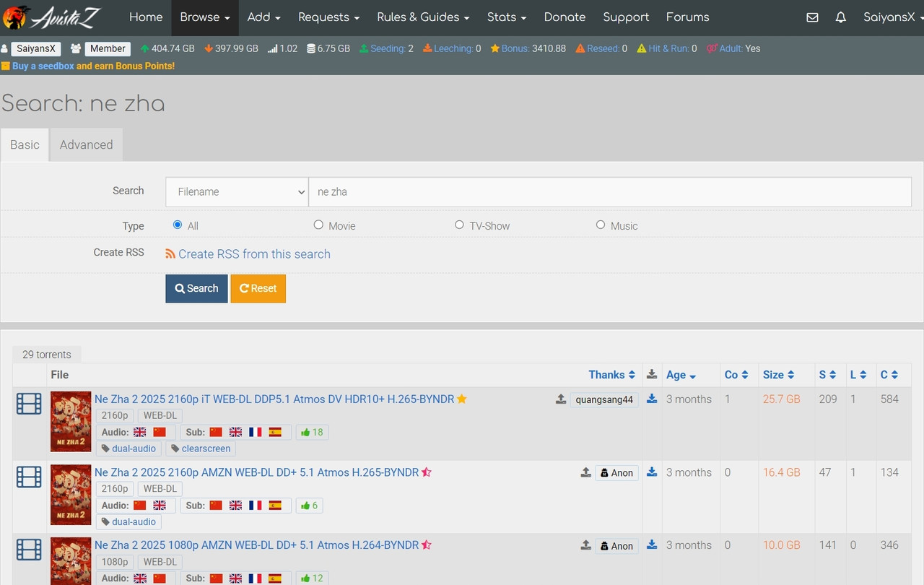Open the Forums page
The height and width of the screenshot is (585, 924).
687,17
